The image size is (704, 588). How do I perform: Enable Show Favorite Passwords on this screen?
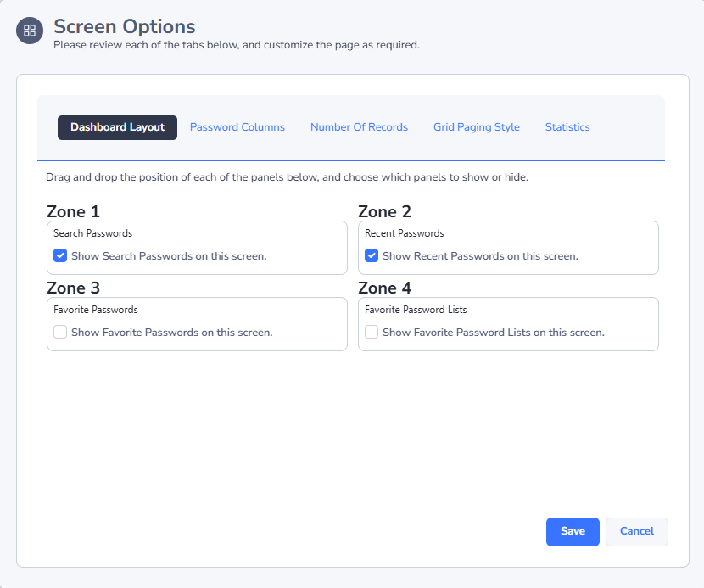pos(60,332)
